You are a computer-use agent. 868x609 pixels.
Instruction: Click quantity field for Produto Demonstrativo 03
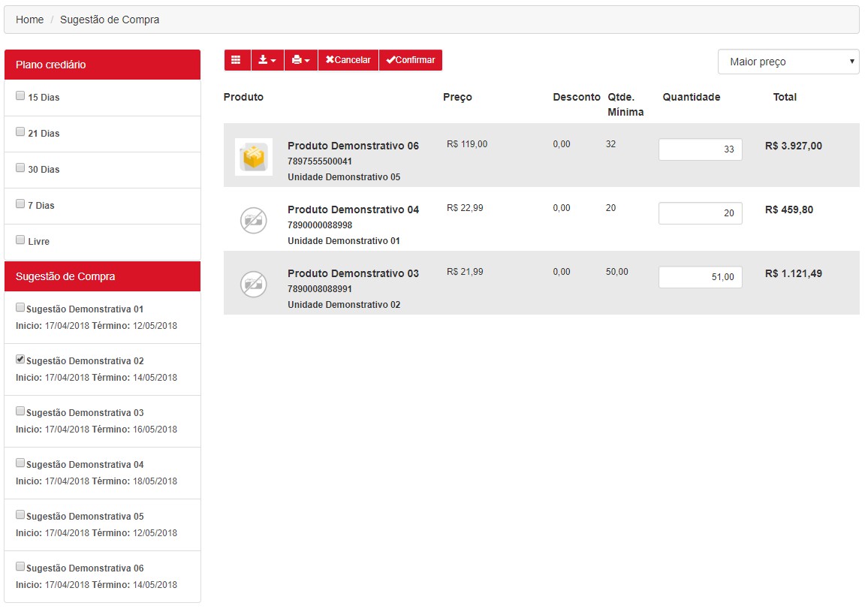(701, 277)
